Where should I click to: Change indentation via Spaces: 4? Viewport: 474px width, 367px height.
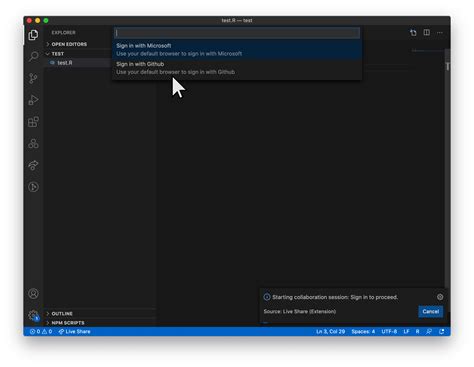coord(363,332)
